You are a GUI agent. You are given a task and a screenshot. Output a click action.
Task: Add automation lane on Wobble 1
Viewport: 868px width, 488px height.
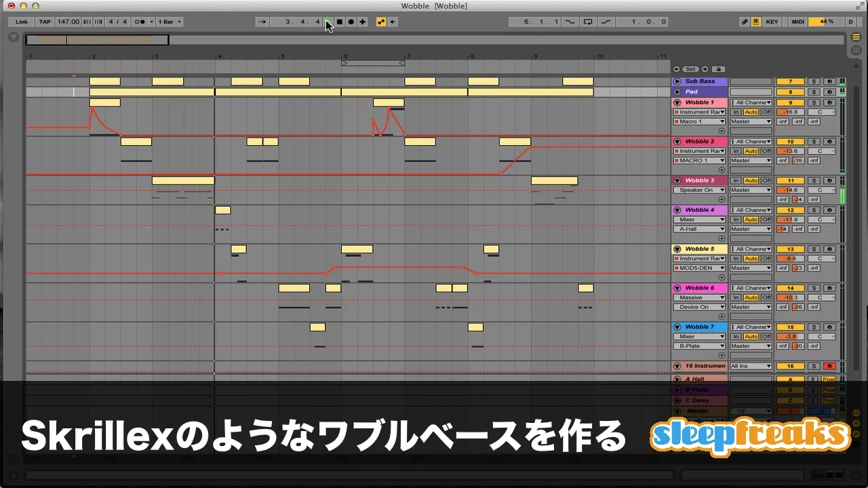point(722,131)
